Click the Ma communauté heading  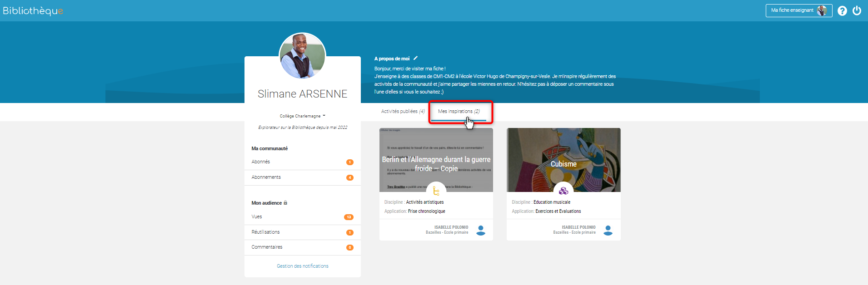(269, 148)
